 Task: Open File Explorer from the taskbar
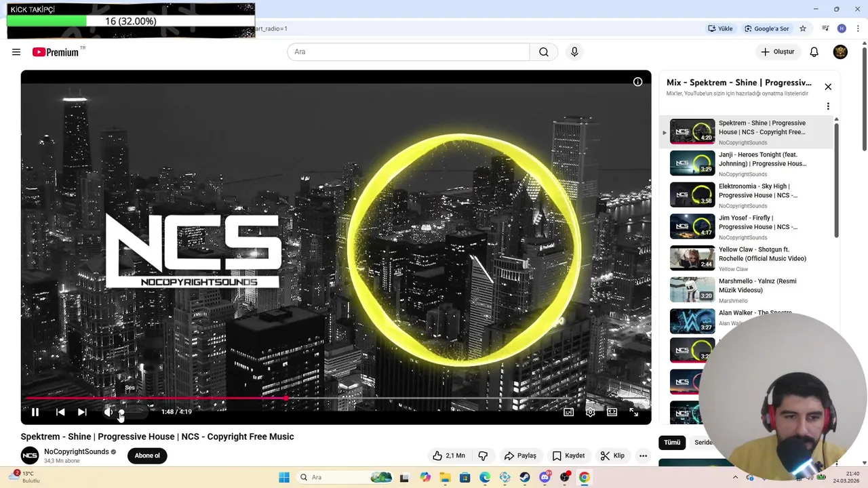(445, 477)
